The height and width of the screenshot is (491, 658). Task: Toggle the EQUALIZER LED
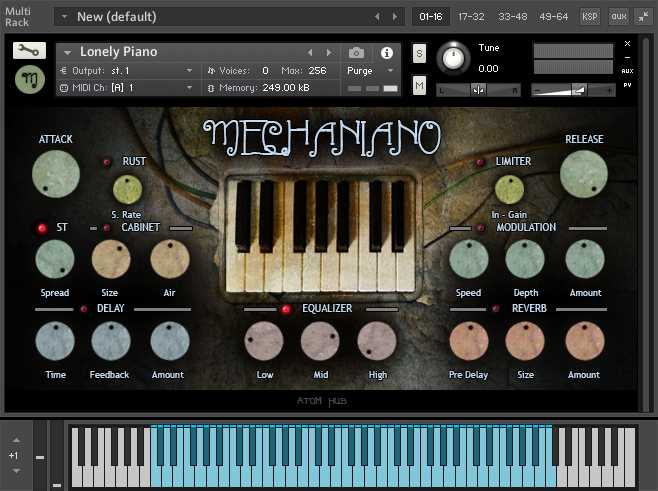(x=286, y=309)
